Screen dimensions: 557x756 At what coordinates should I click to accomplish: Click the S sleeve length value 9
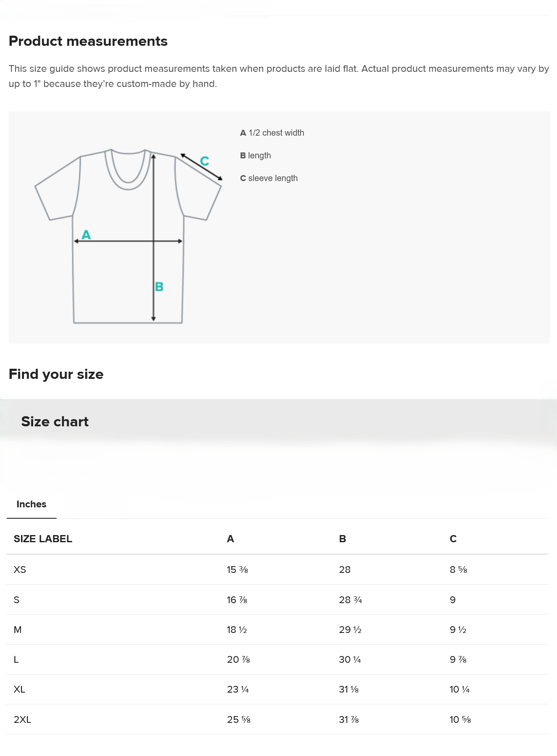coord(452,600)
